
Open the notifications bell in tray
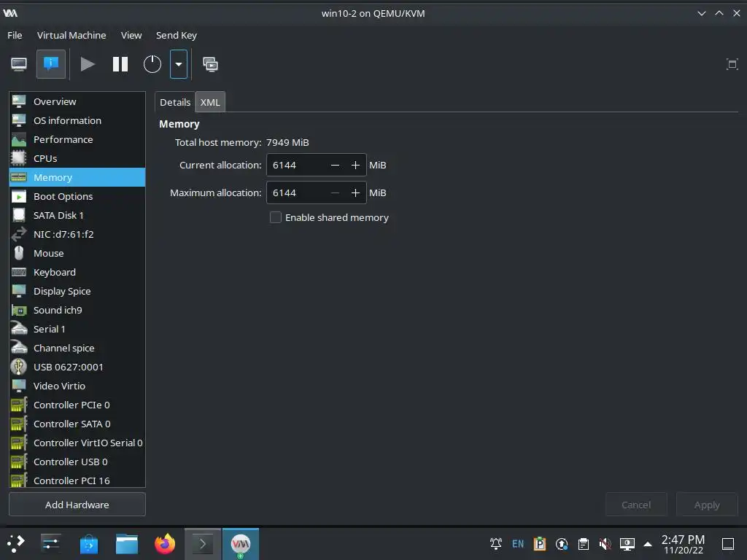coord(496,543)
